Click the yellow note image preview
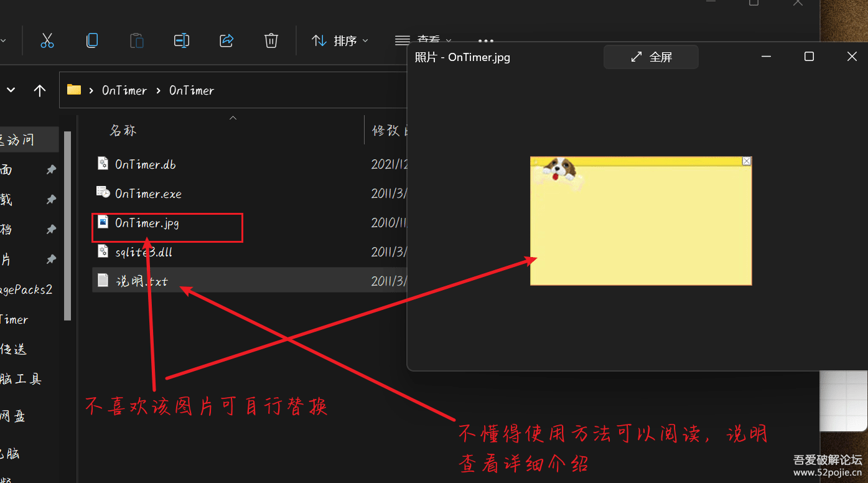This screenshot has width=868, height=483. click(x=640, y=221)
